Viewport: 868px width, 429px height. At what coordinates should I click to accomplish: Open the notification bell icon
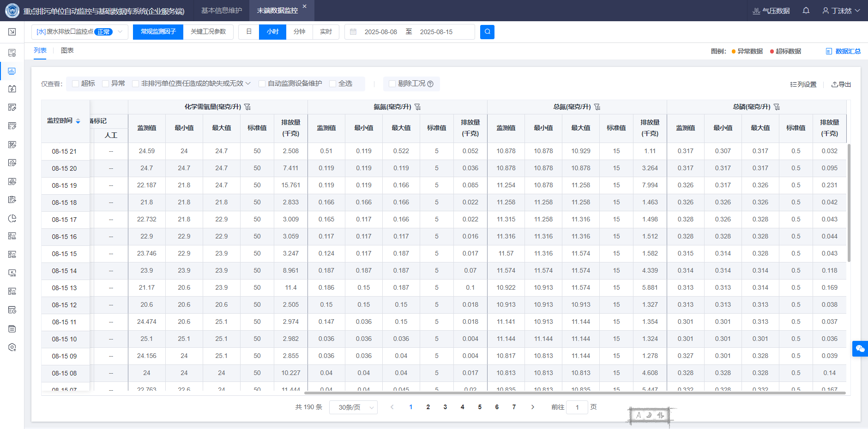(806, 11)
